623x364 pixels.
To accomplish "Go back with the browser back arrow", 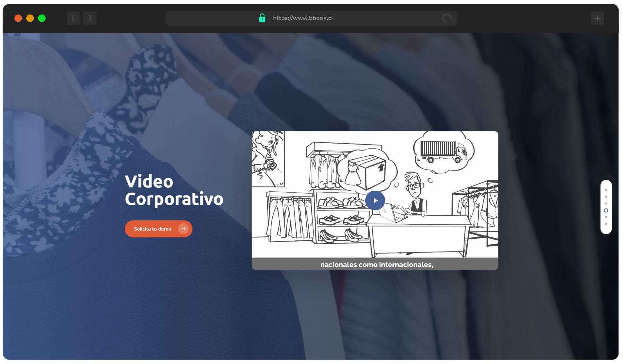I will [73, 18].
